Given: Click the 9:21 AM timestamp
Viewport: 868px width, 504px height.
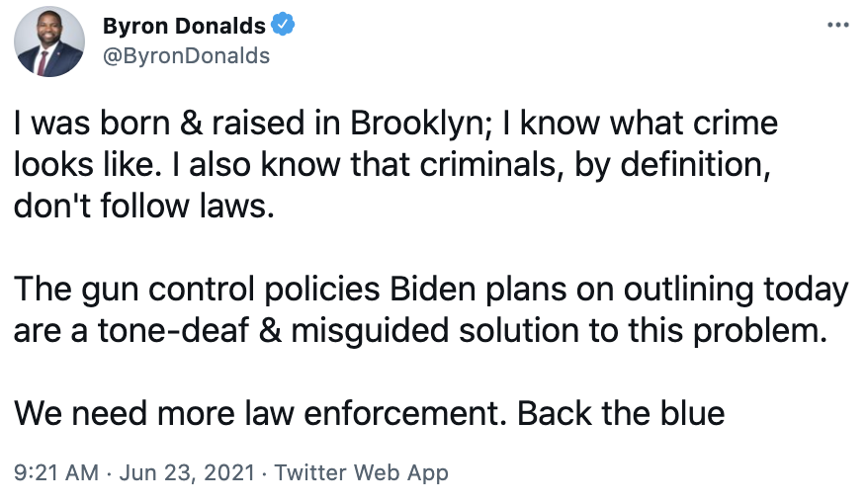Looking at the screenshot, I should click(56, 473).
